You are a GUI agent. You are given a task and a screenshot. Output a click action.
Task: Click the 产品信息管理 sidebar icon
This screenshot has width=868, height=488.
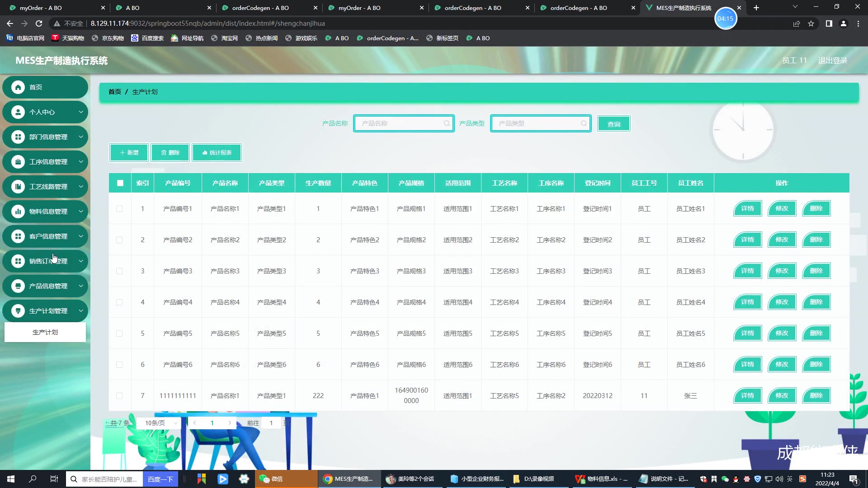coord(18,286)
